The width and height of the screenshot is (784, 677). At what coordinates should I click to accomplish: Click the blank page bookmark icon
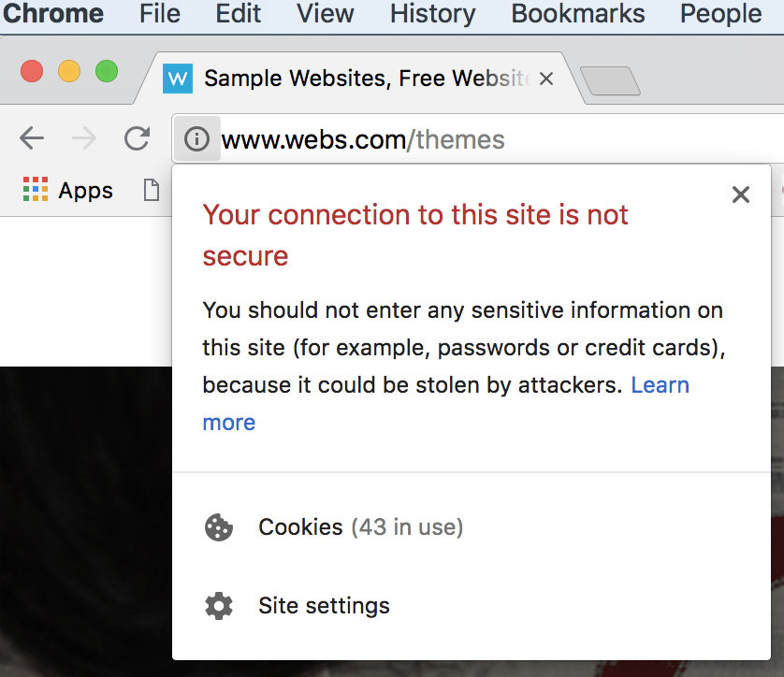point(151,190)
